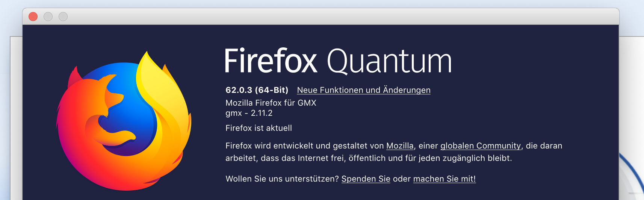644x200 pixels.
Task: Open the machen Sie mit! link
Action: [444, 179]
